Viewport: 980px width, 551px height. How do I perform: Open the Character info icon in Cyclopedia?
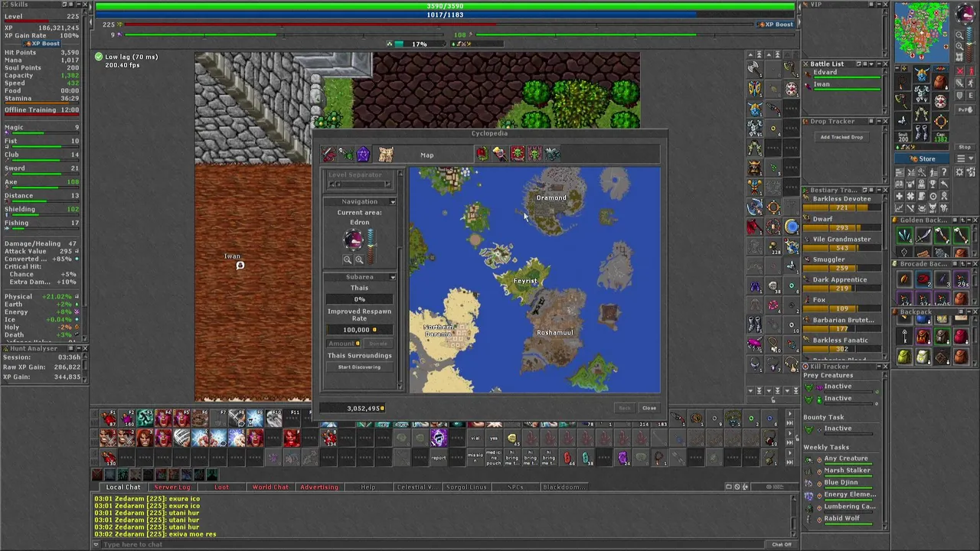click(x=499, y=155)
